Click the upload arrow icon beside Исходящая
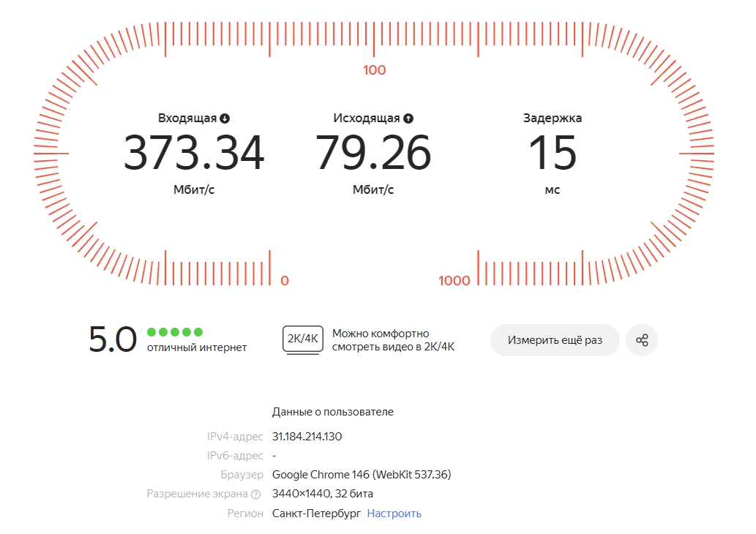The height and width of the screenshot is (534, 756). 408,119
